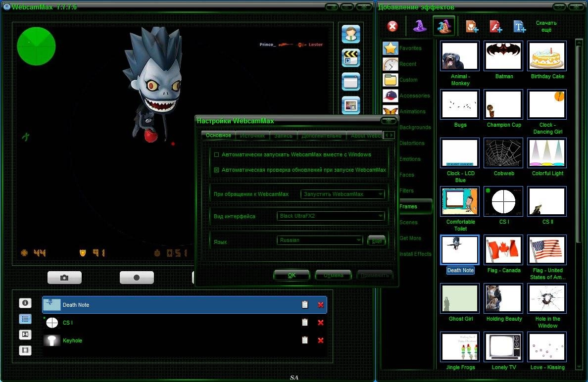This screenshot has width=588, height=382.
Task: Click clipboard icon on Keyhole row
Action: (x=305, y=340)
